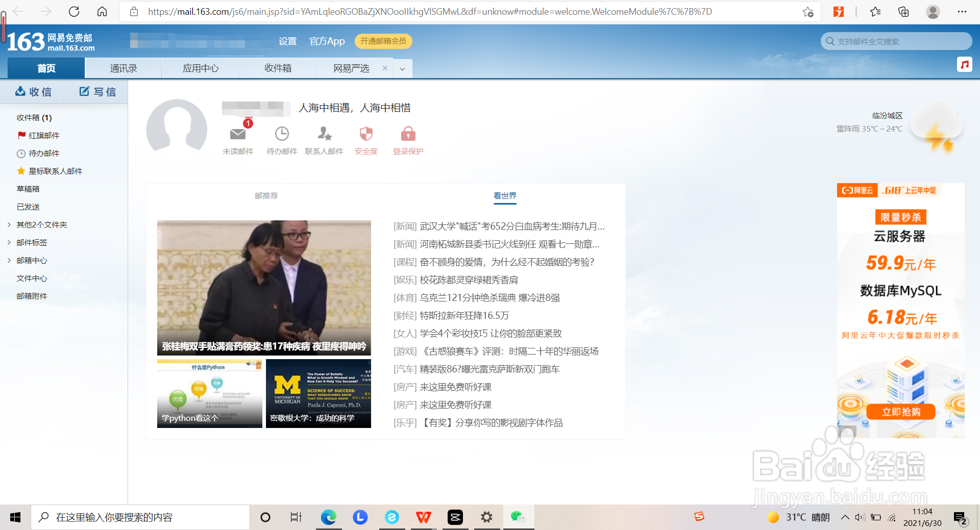Select 红旗邮件 flag icon in sidebar
The height and width of the screenshot is (530, 980).
21,135
